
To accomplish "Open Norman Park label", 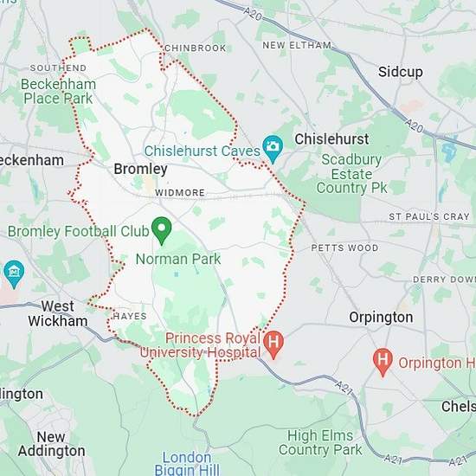I will (178, 259).
